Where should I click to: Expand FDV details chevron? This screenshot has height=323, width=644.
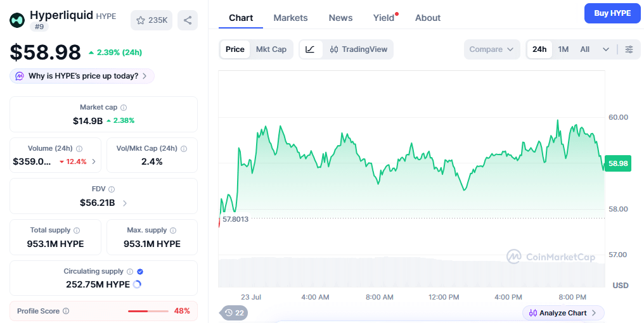125,203
